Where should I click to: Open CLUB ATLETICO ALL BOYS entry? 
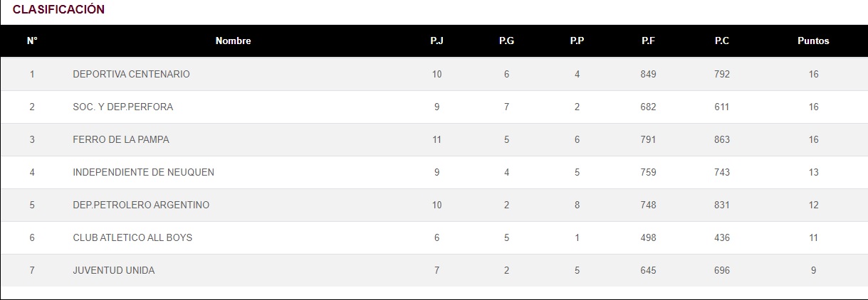132,237
